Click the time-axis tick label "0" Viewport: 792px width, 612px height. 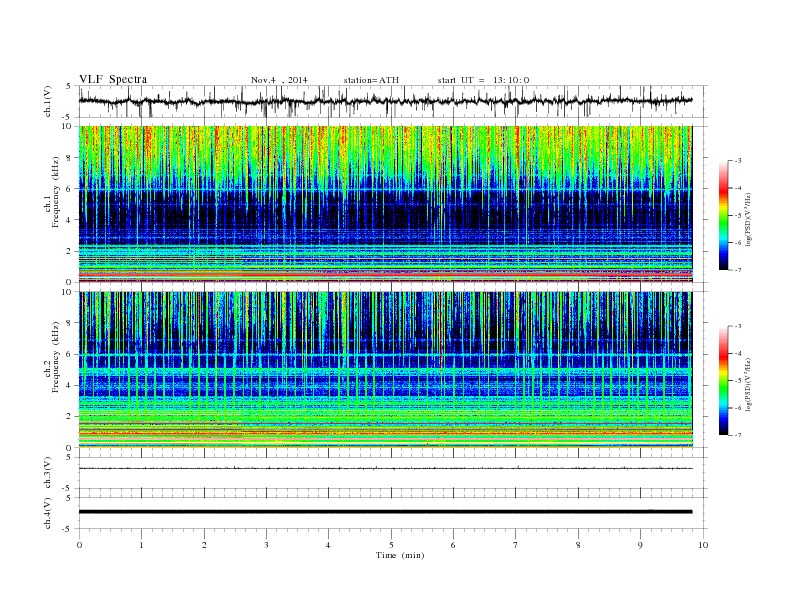click(79, 545)
